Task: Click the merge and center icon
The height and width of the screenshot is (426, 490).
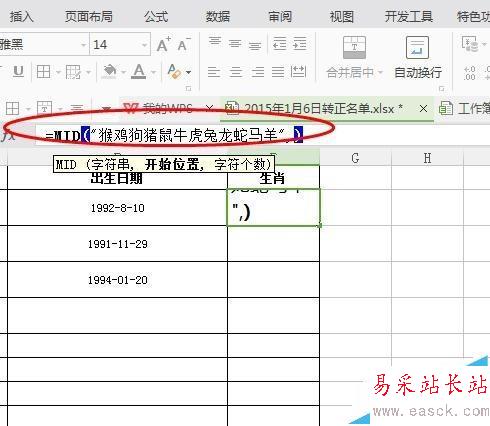Action: pyautogui.click(x=354, y=47)
